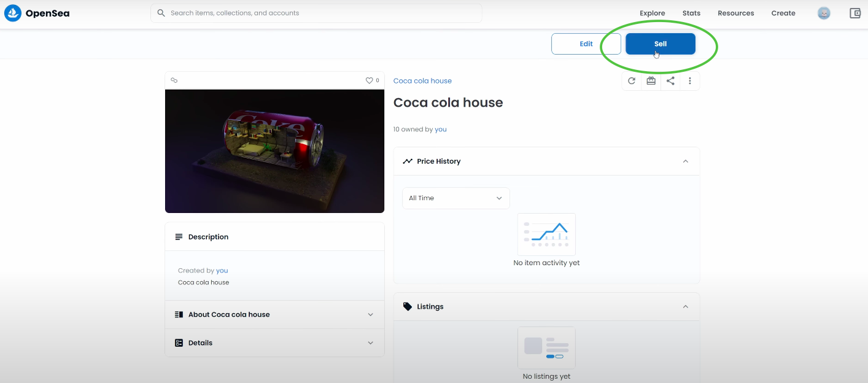This screenshot has height=383, width=868.
Task: Click the 'you' owner link
Action: [441, 130]
